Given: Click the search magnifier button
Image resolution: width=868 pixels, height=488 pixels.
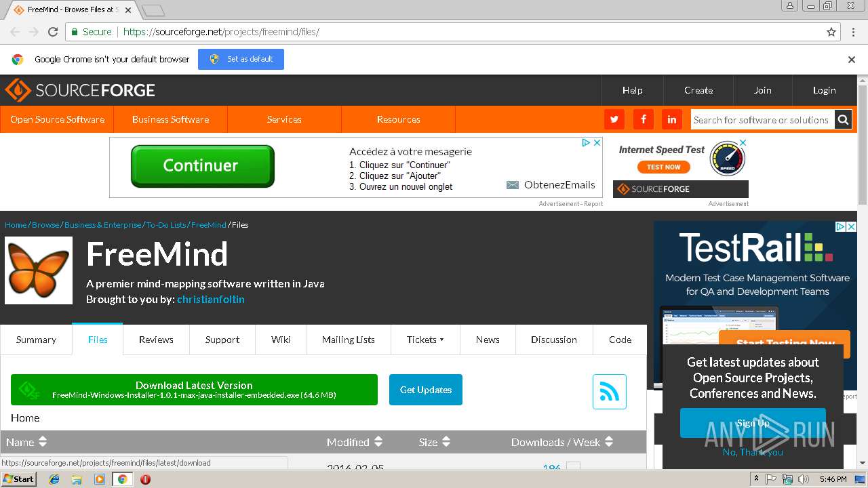Looking at the screenshot, I should point(843,119).
